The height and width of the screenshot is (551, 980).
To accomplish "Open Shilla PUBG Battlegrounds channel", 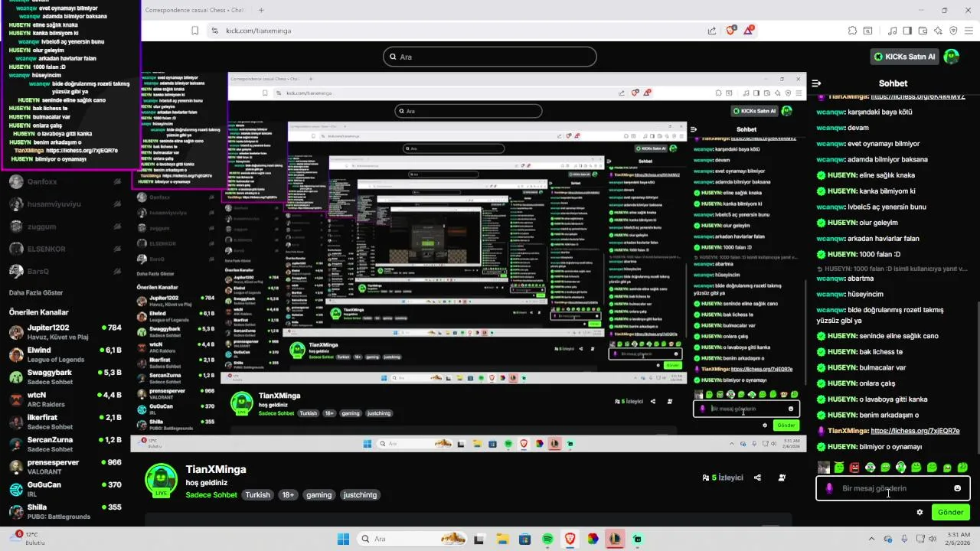I will point(64,511).
